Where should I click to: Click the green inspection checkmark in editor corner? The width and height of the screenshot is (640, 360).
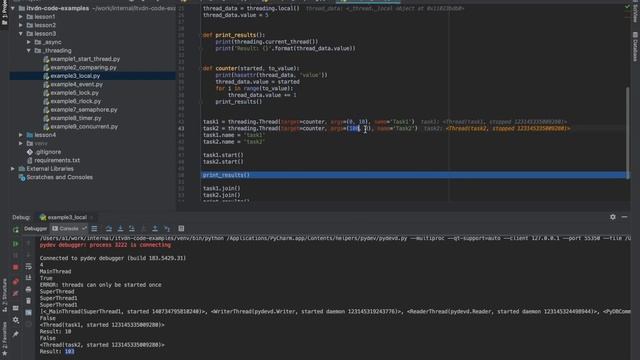click(627, 7)
